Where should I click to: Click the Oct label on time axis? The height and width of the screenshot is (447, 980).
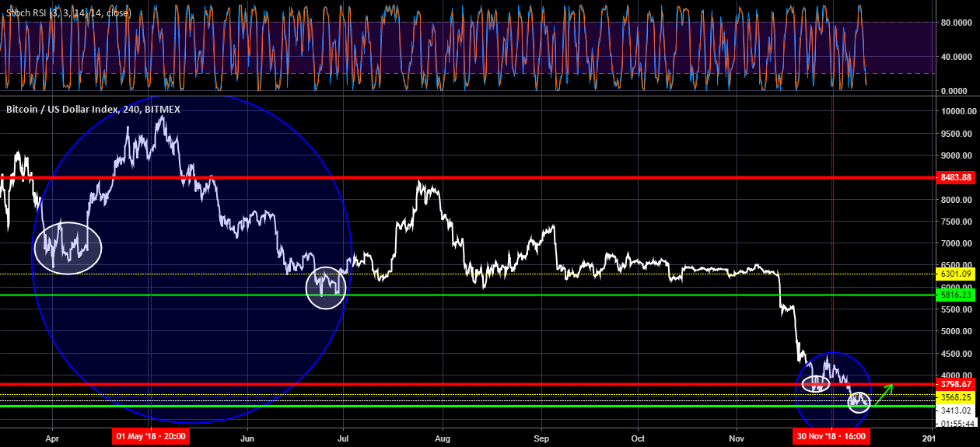pyautogui.click(x=638, y=437)
